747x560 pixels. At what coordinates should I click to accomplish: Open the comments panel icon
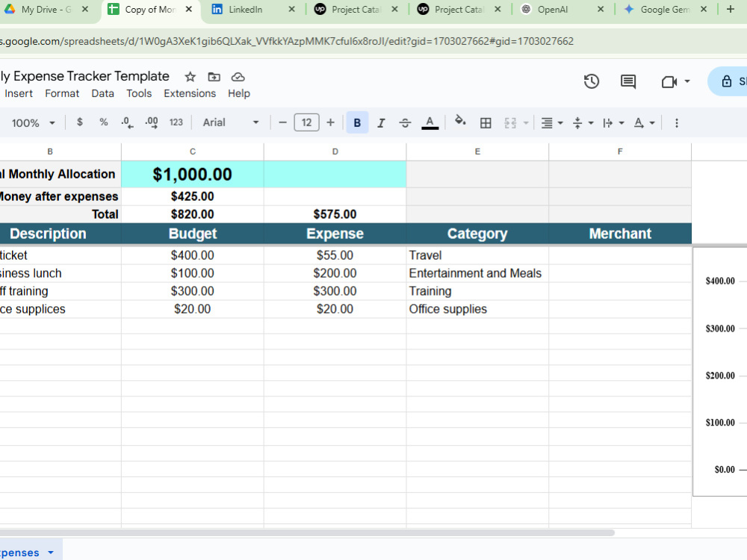pos(628,81)
